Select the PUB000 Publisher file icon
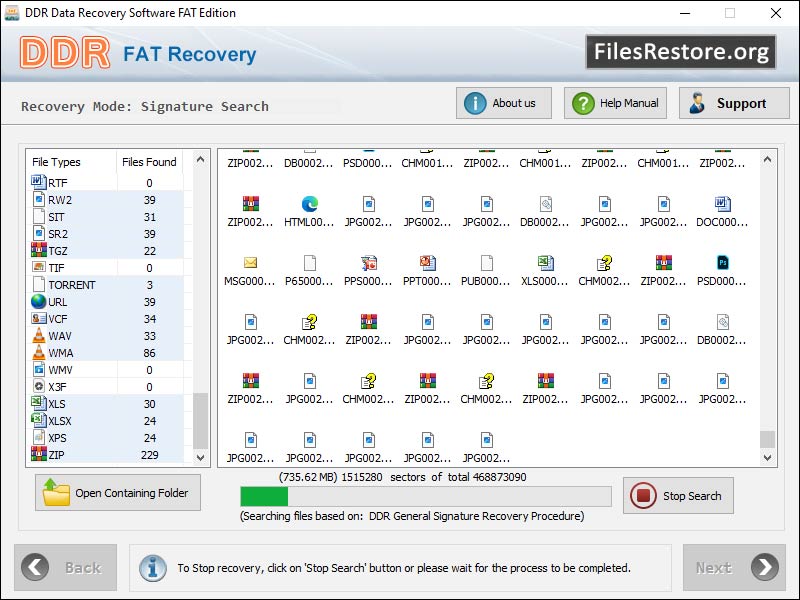This screenshot has width=800, height=600. [x=487, y=265]
